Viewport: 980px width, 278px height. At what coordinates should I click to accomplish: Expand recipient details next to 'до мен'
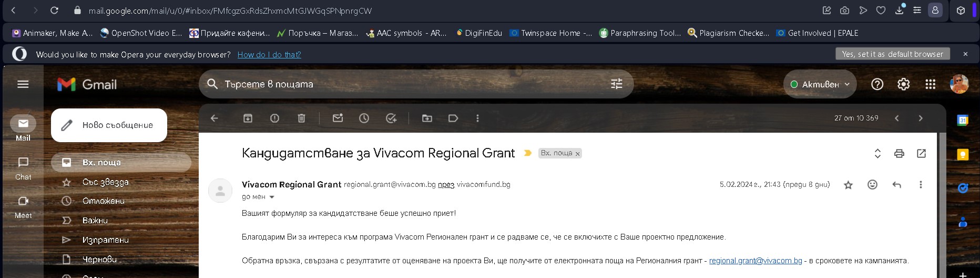click(272, 197)
